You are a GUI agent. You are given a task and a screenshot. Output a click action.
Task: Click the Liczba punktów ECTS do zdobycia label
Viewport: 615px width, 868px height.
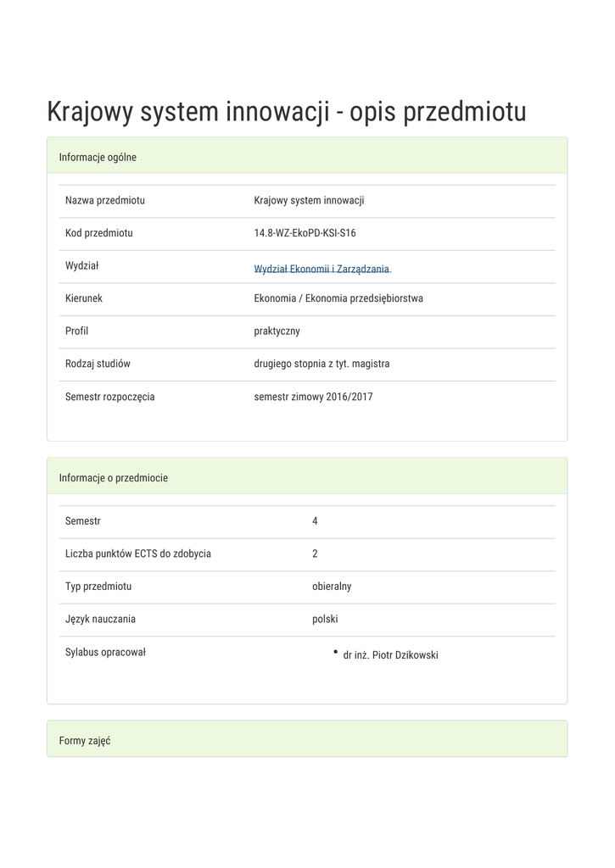click(138, 554)
